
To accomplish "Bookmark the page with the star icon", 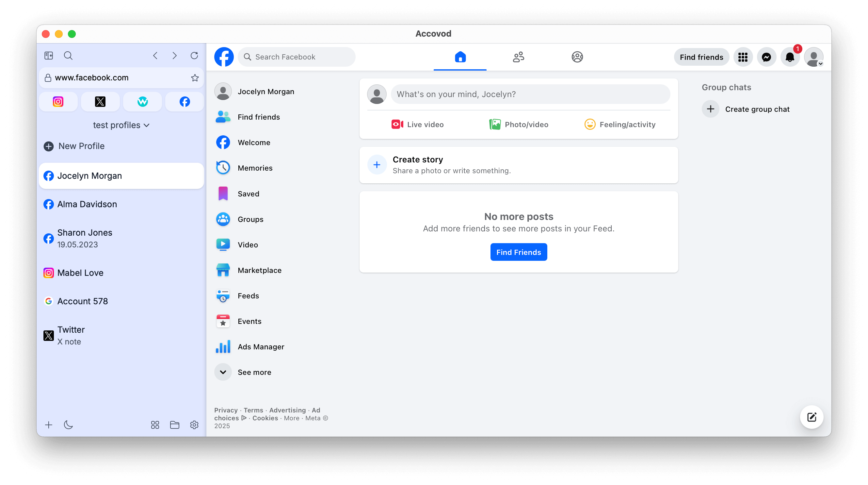I will pyautogui.click(x=195, y=78).
